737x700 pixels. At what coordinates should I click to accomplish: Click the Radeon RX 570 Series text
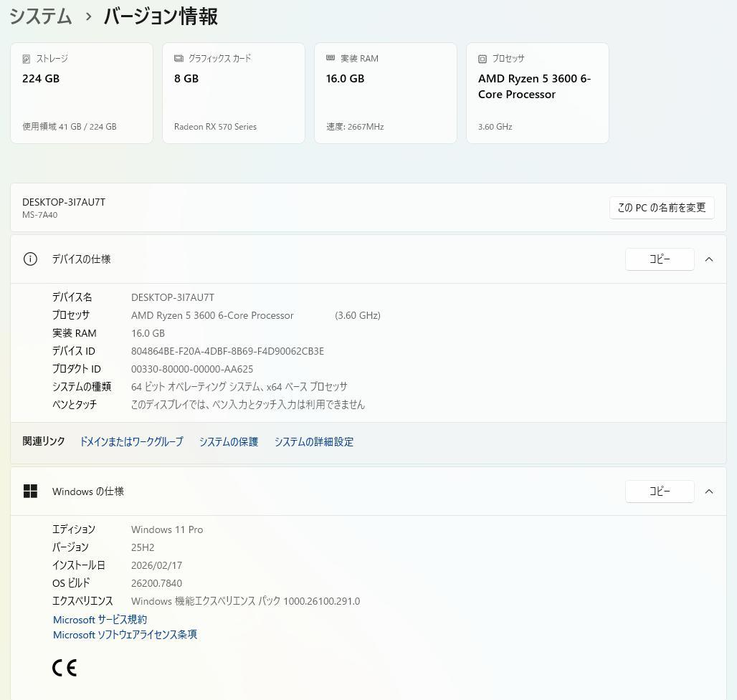[215, 126]
